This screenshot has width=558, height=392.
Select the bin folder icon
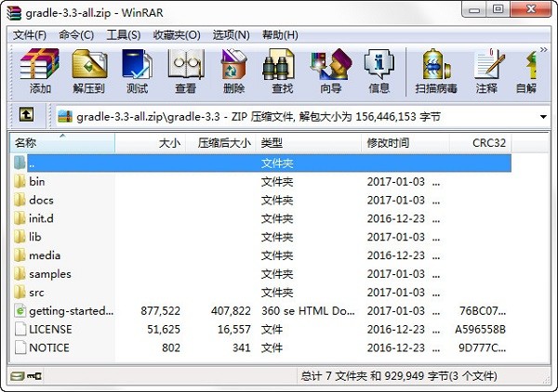pos(20,182)
